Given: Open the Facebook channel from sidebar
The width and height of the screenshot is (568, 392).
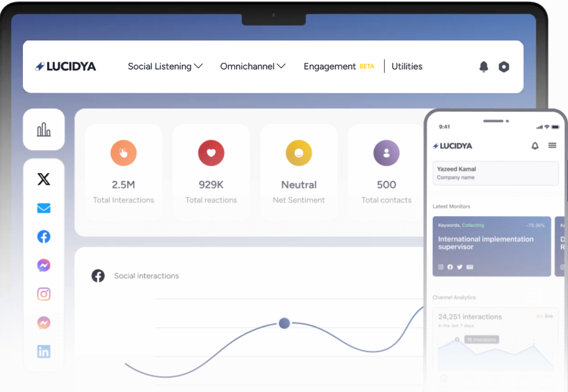Looking at the screenshot, I should pyautogui.click(x=43, y=237).
